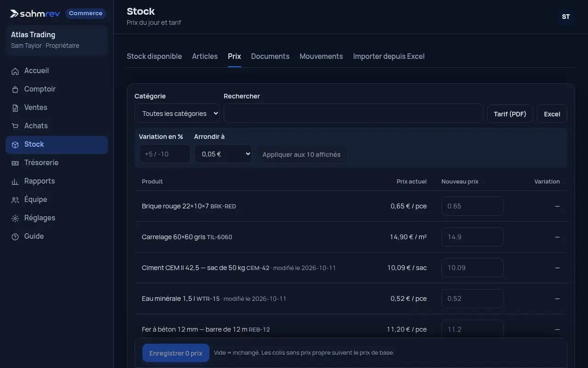Viewport: 588px width, 368px height.
Task: Click the BRK-RED product code
Action: tap(223, 207)
